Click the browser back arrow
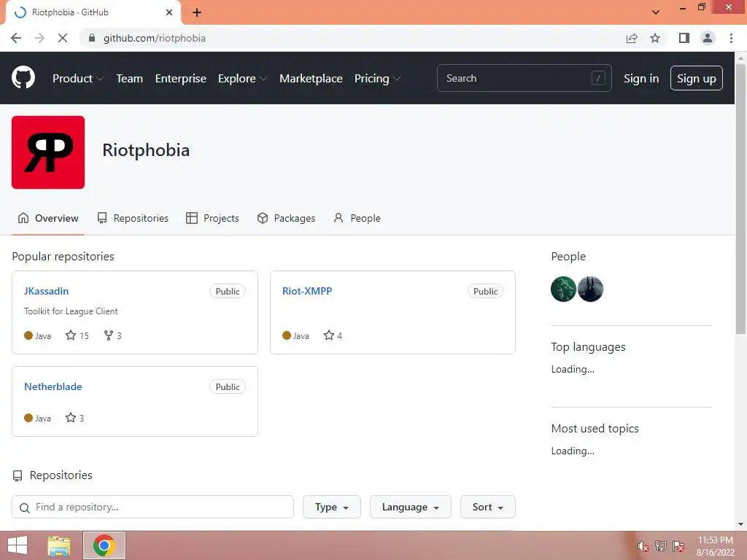The image size is (747, 560). (x=16, y=38)
